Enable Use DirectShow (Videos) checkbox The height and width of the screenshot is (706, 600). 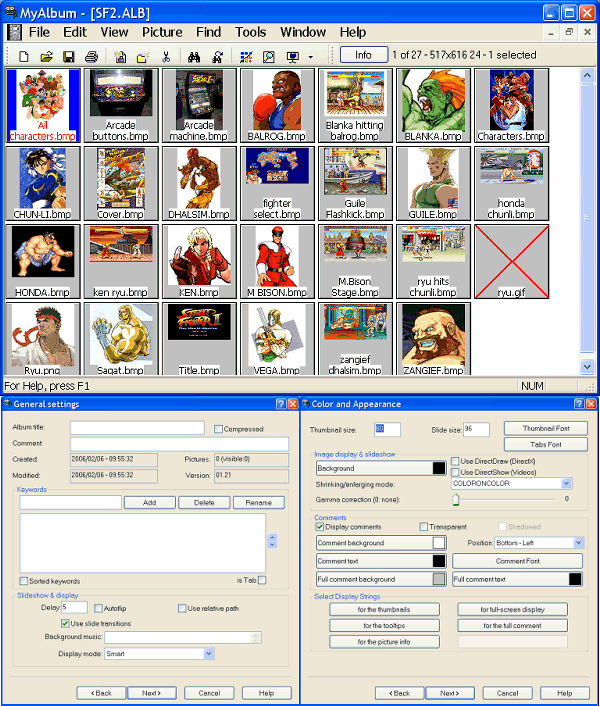(x=455, y=472)
